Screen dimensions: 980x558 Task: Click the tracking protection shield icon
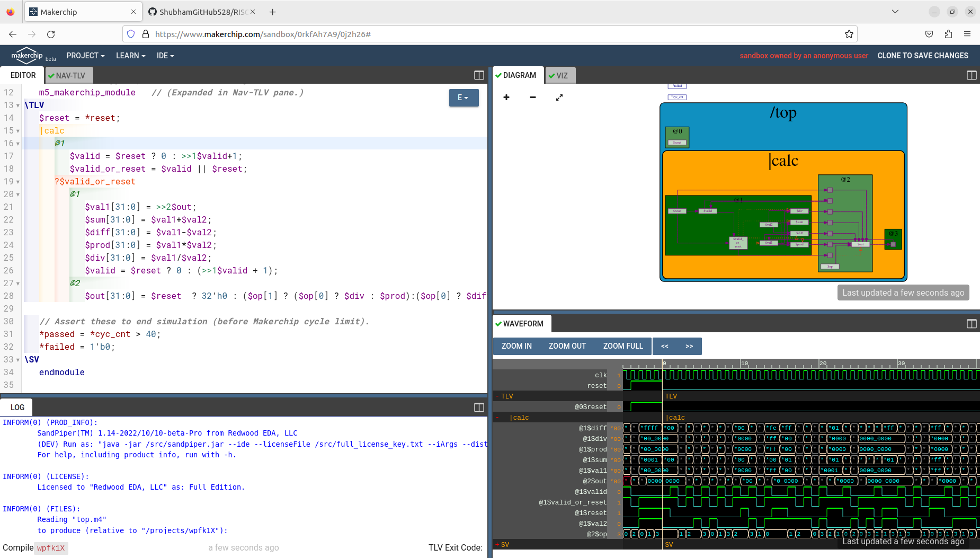[x=130, y=34]
